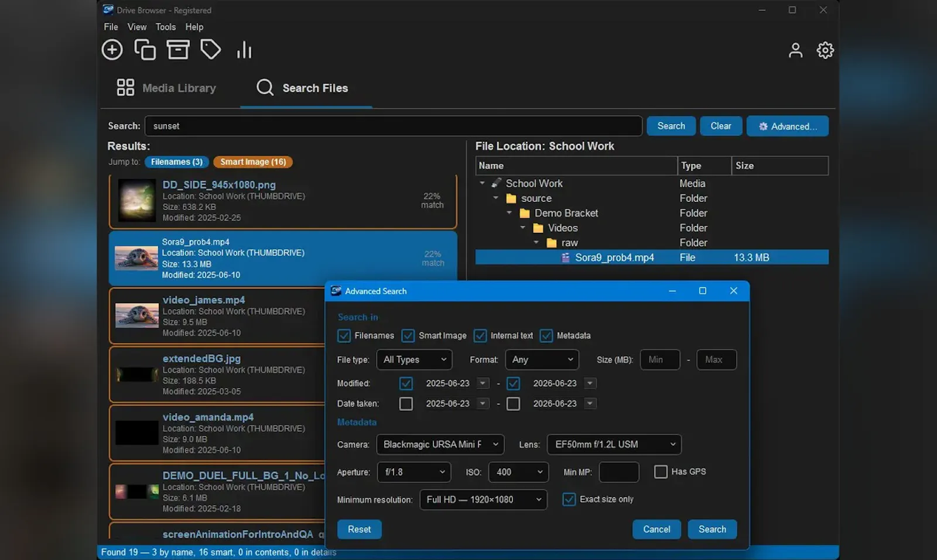Maximize the Advanced Search dialog
Screen dimensions: 937x560
(703, 291)
